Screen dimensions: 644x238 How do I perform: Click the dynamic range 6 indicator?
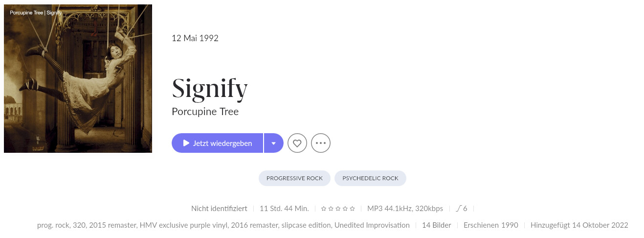click(462, 209)
